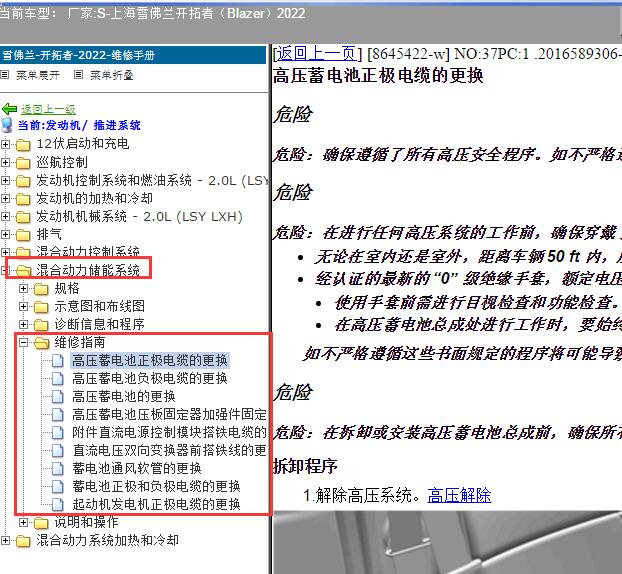Click 菜单展开 to expand all menus
Image resolution: width=622 pixels, height=574 pixels.
(38, 75)
